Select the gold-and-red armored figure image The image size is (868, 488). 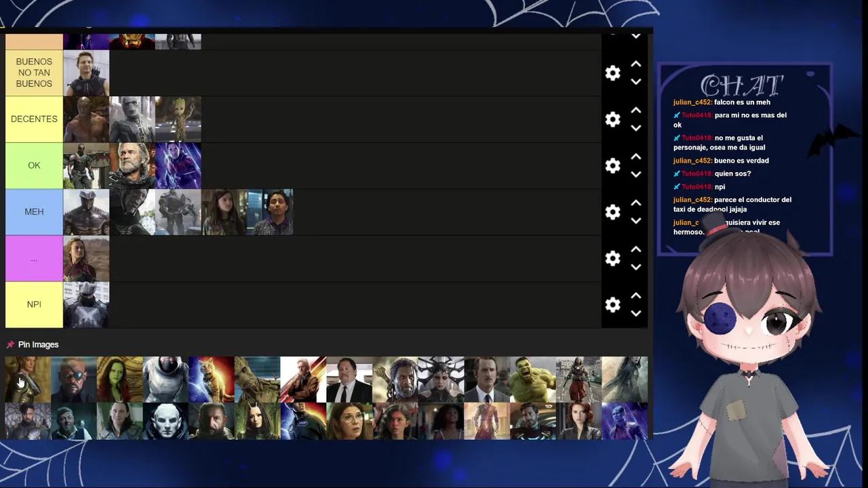click(x=487, y=421)
